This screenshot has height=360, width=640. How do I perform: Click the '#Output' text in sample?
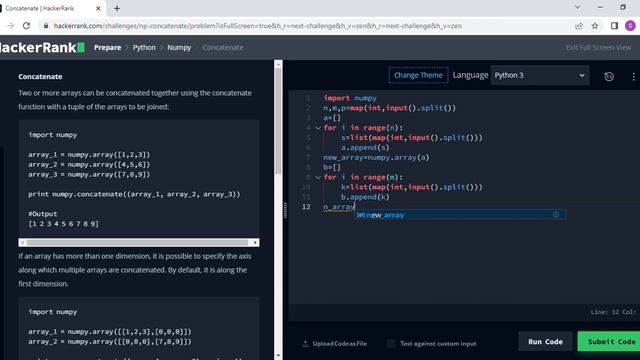pyautogui.click(x=42, y=214)
